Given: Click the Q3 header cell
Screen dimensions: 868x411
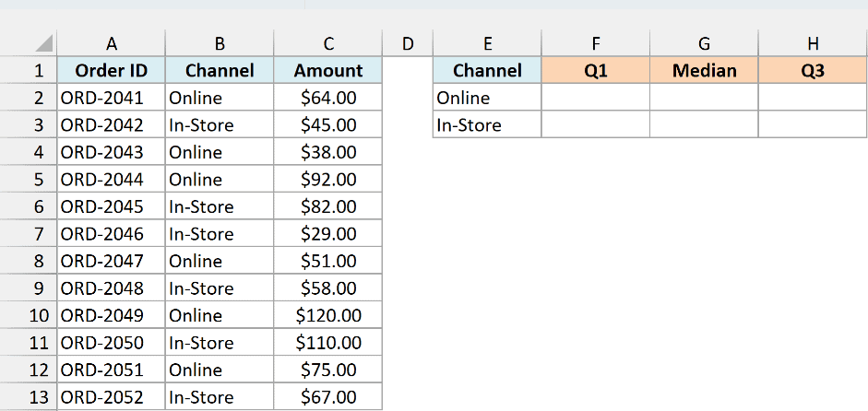Looking at the screenshot, I should click(x=813, y=70).
